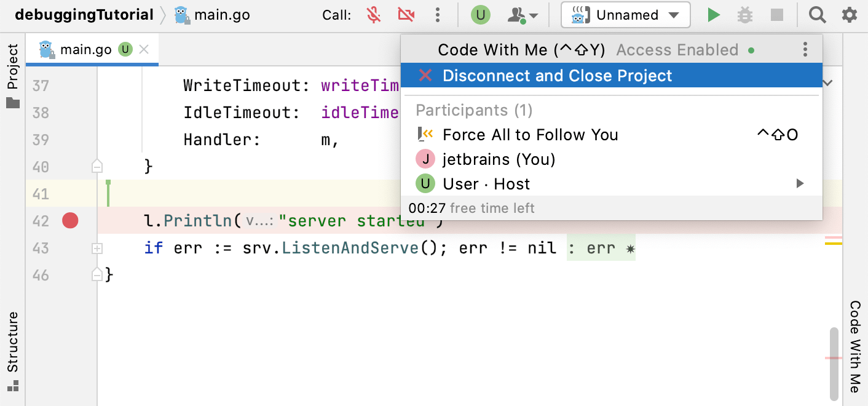The width and height of the screenshot is (868, 406).
Task: Open Search Everywhere with the magnifier icon
Action: (817, 15)
